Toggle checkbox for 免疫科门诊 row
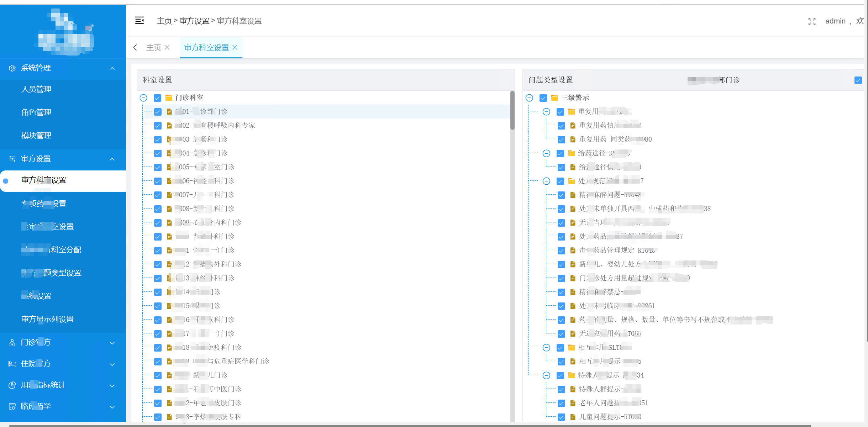 158,348
